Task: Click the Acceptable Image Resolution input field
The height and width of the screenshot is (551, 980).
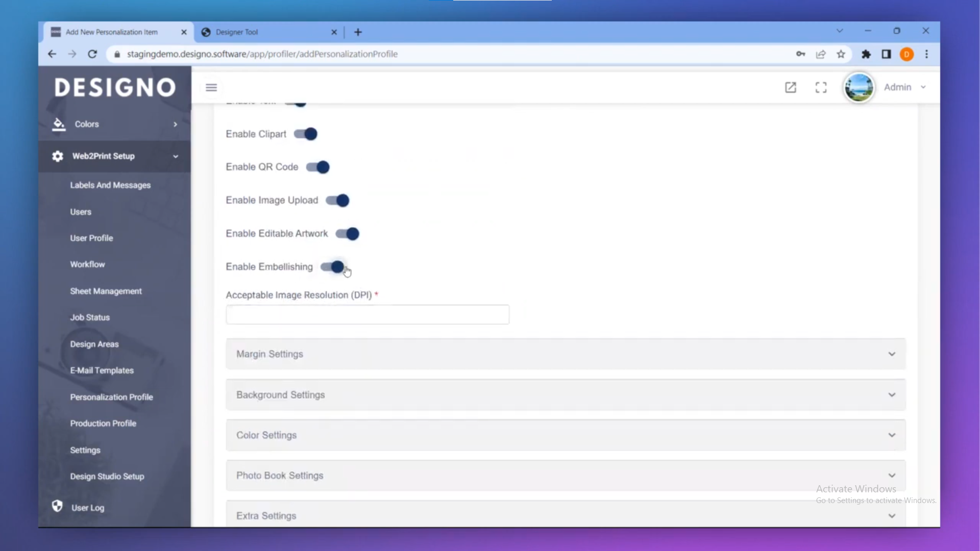Action: pyautogui.click(x=367, y=315)
